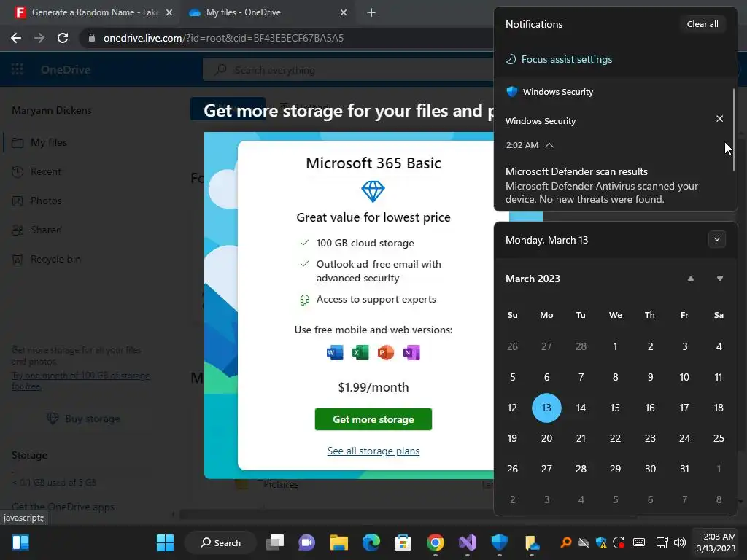747x560 pixels.
Task: Launch Microsoft Edge from the taskbar
Action: click(x=371, y=542)
